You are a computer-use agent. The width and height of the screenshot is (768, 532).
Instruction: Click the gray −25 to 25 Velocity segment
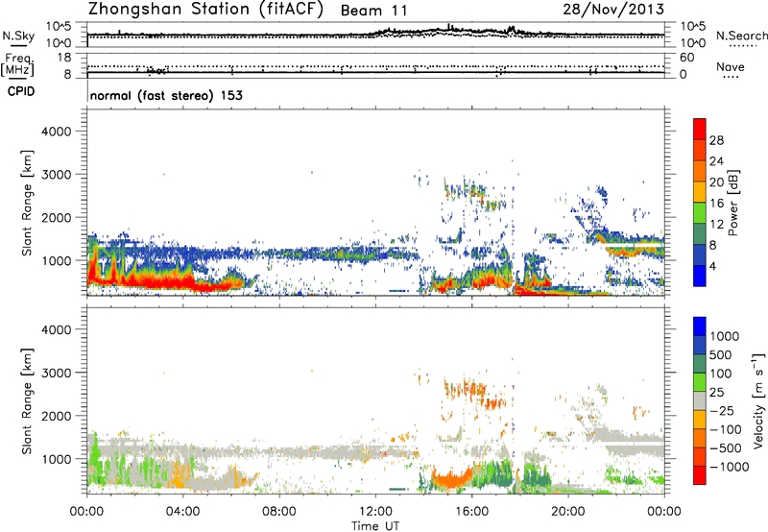(700, 400)
